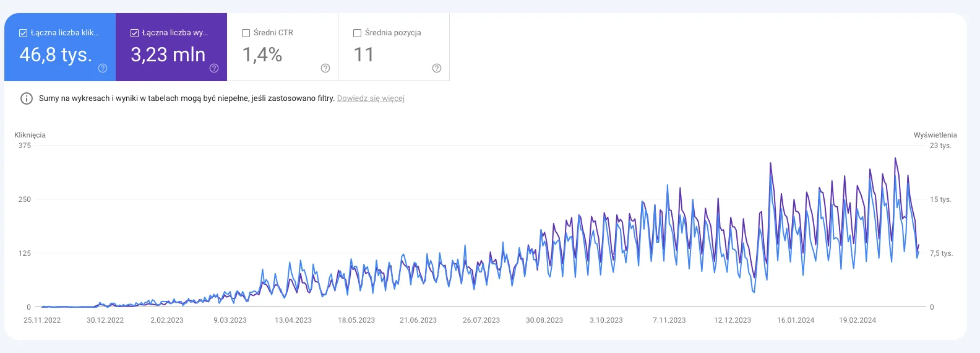This screenshot has height=353, width=980.
Task: Select the average position value 11
Action: [x=364, y=54]
